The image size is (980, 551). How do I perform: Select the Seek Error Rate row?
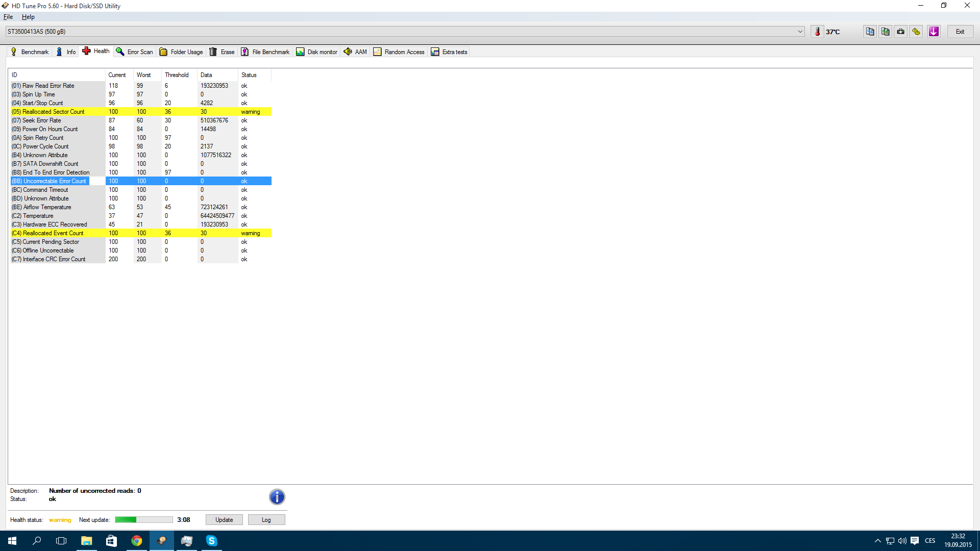tap(140, 120)
